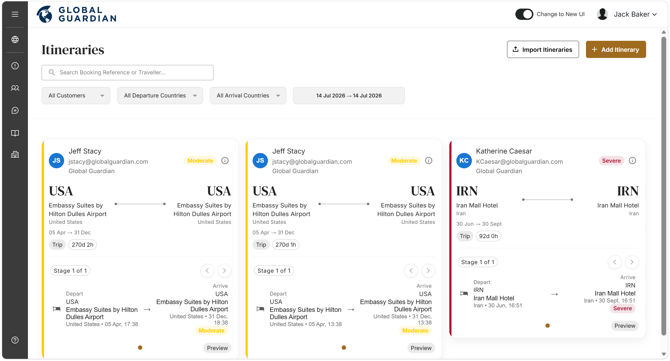
Task: Click Moderate badge in 270d 2h card header
Action: [200, 161]
